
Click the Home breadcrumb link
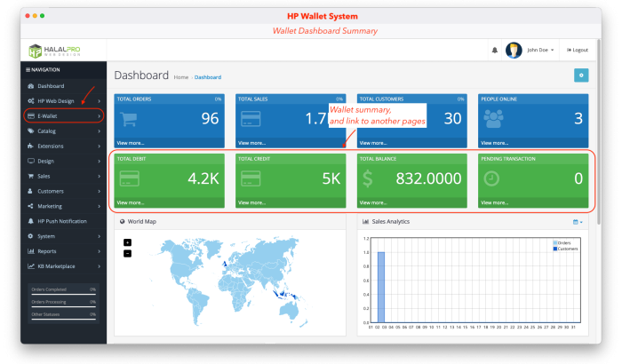click(x=181, y=77)
